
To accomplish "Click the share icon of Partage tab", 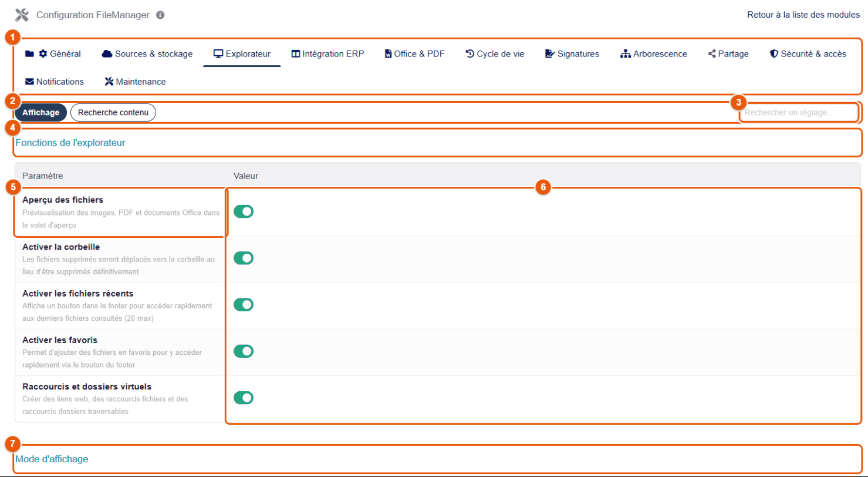I will pyautogui.click(x=712, y=54).
